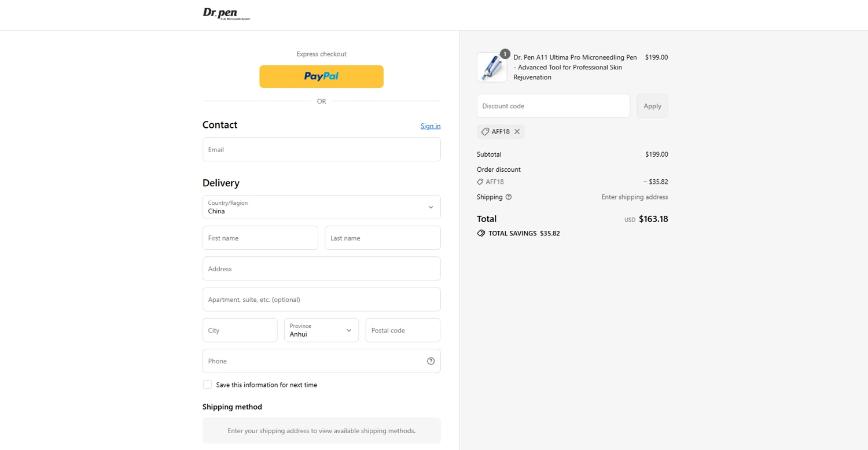This screenshot has width=868, height=450.
Task: Click the shipping info question mark icon
Action: [509, 197]
